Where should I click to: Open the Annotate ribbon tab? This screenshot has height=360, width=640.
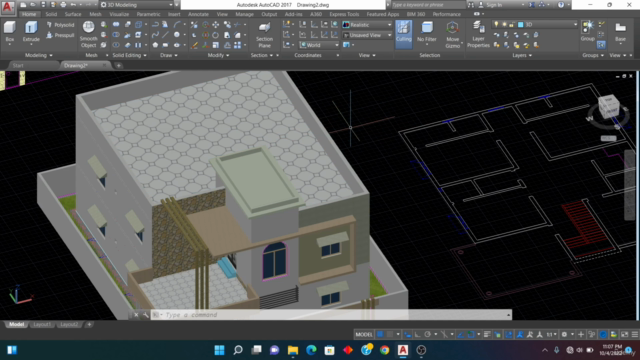pos(198,14)
